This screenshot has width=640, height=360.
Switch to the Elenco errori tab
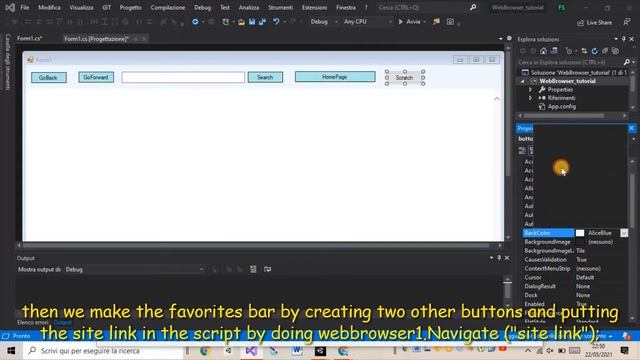pyautogui.click(x=33, y=322)
